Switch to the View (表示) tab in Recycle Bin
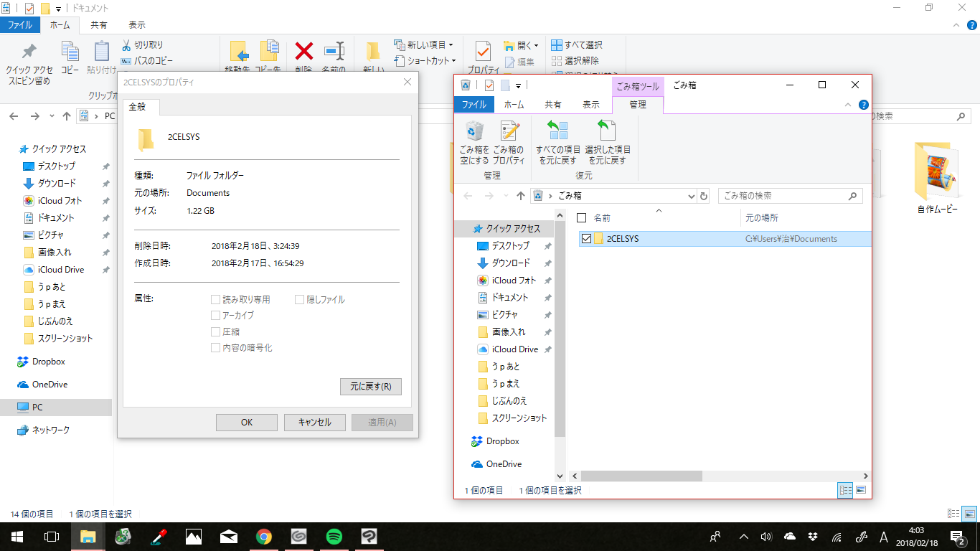 click(x=590, y=104)
